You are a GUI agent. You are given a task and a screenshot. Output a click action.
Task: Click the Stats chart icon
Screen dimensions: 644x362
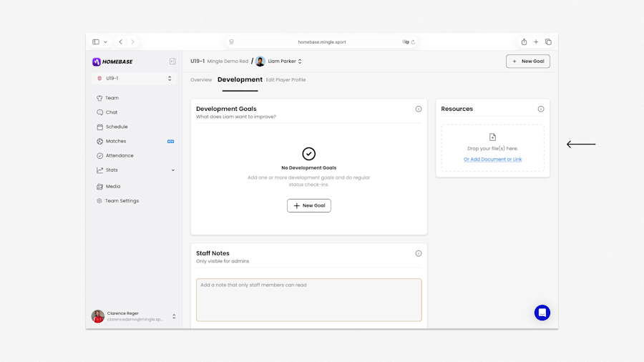click(x=99, y=170)
